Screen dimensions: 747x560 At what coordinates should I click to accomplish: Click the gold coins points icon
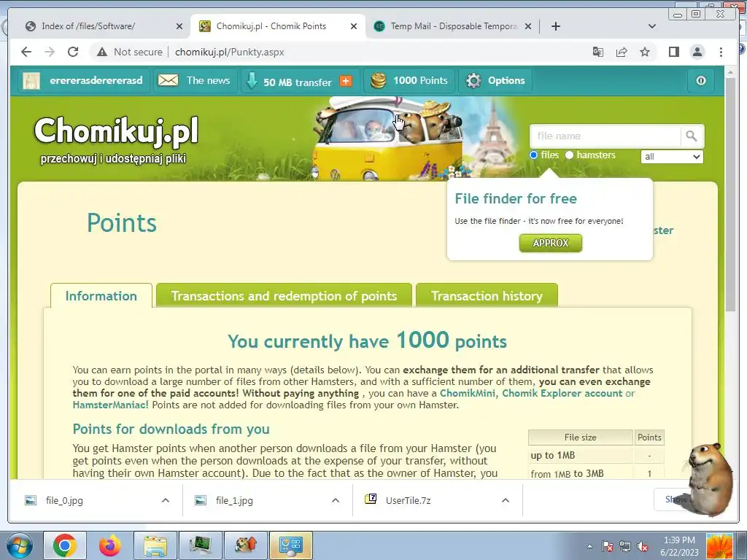pos(379,80)
